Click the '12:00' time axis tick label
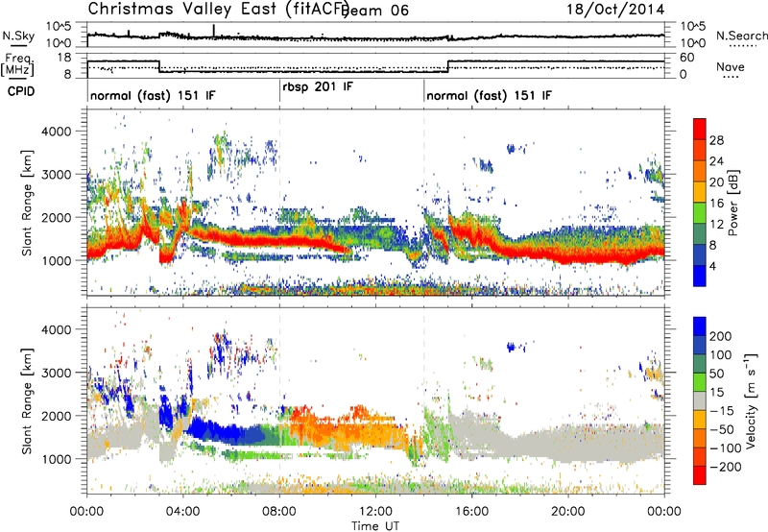The height and width of the screenshot is (532, 768). point(375,512)
